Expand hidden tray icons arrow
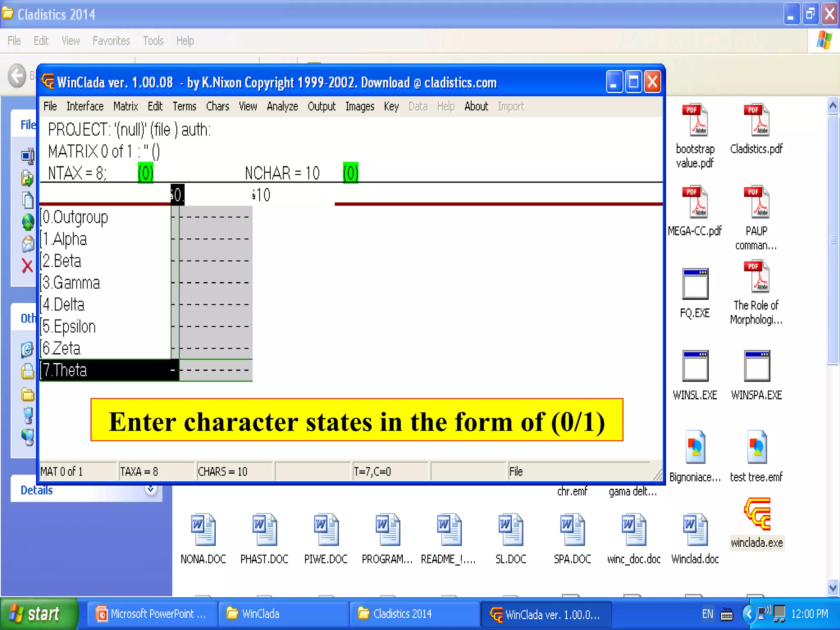 pyautogui.click(x=749, y=614)
